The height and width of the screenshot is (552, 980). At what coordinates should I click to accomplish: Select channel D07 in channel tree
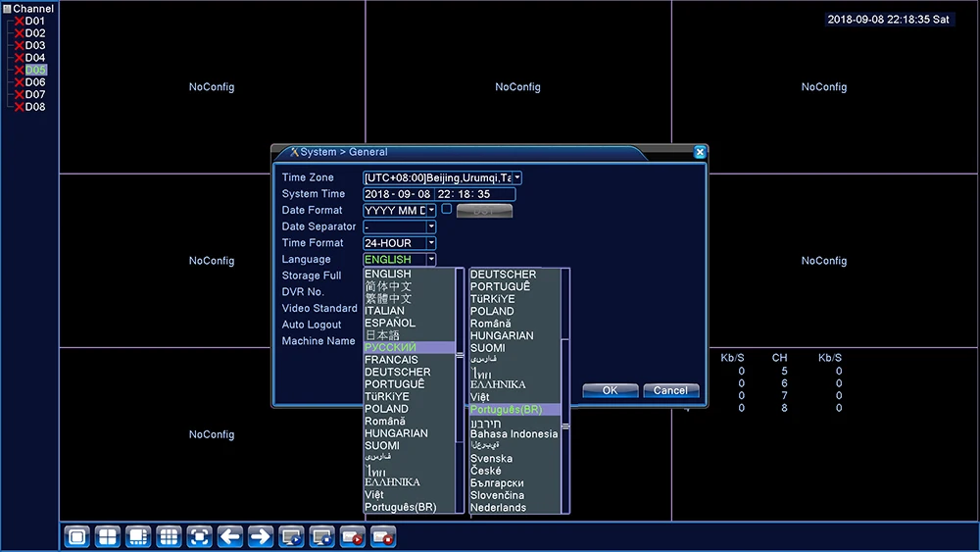pos(35,94)
